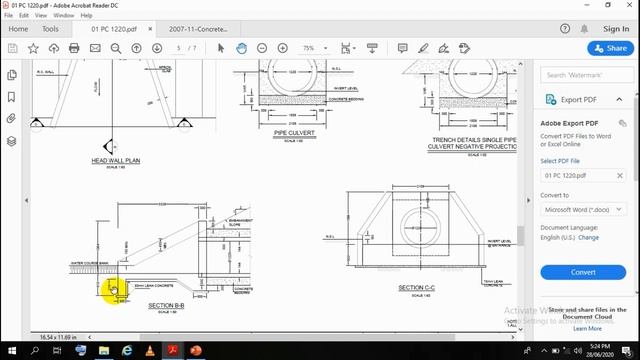Open the Bookmarks side panel
Image resolution: width=640 pixels, height=360 pixels.
pyautogui.click(x=12, y=97)
